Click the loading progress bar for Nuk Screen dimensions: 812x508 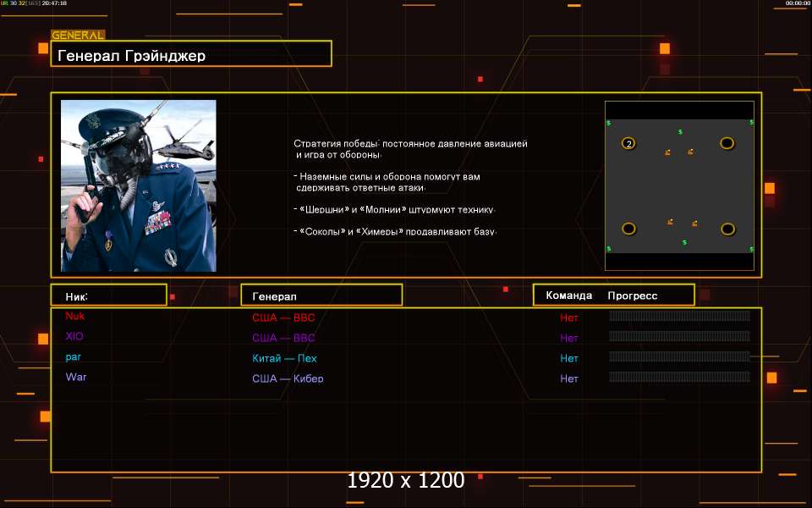tap(679, 316)
